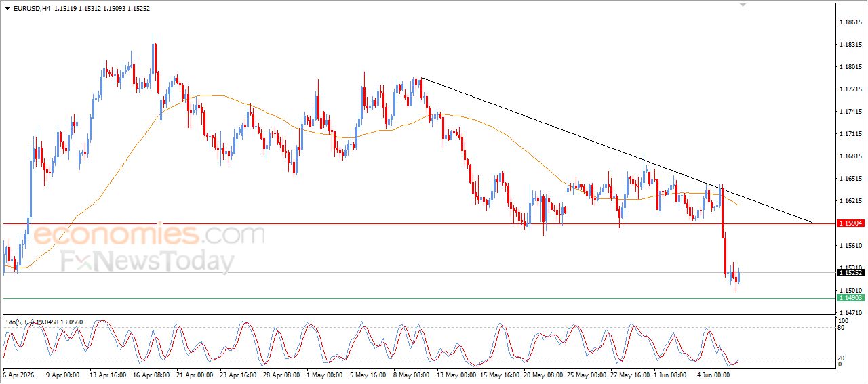
Task: Click the green 1.14903 price tag
Action: click(850, 298)
